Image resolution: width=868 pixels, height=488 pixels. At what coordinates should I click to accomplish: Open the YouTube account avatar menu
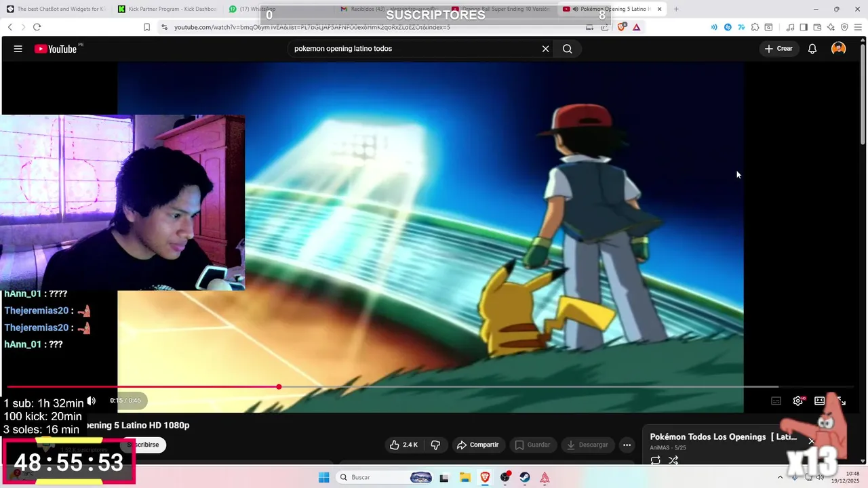pyautogui.click(x=839, y=49)
